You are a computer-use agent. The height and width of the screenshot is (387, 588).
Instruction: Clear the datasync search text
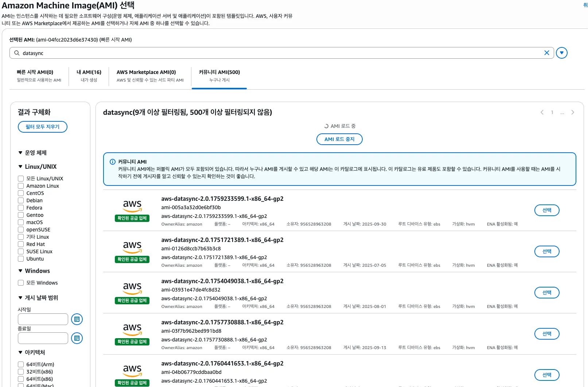click(x=546, y=53)
